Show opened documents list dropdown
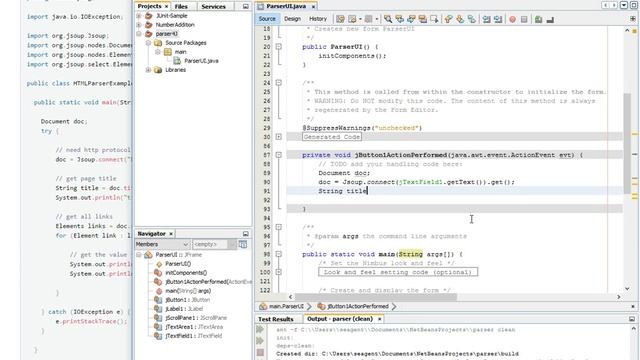This screenshot has height=360, width=640. point(624,5)
